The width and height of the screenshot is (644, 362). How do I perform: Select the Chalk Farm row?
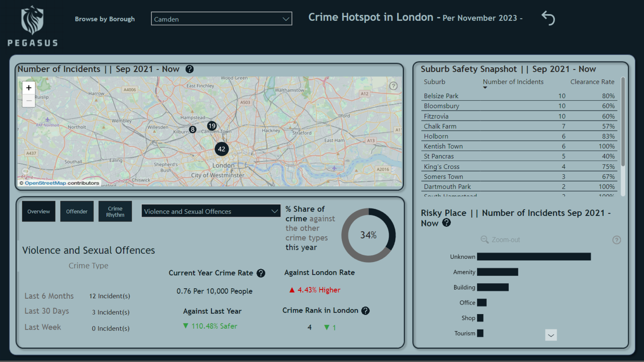click(x=519, y=126)
